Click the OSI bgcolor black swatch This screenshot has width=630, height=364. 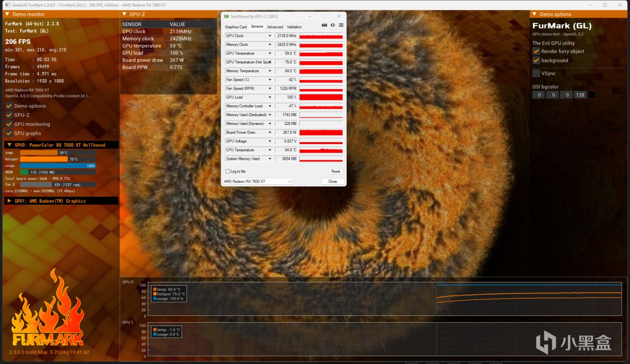click(592, 94)
